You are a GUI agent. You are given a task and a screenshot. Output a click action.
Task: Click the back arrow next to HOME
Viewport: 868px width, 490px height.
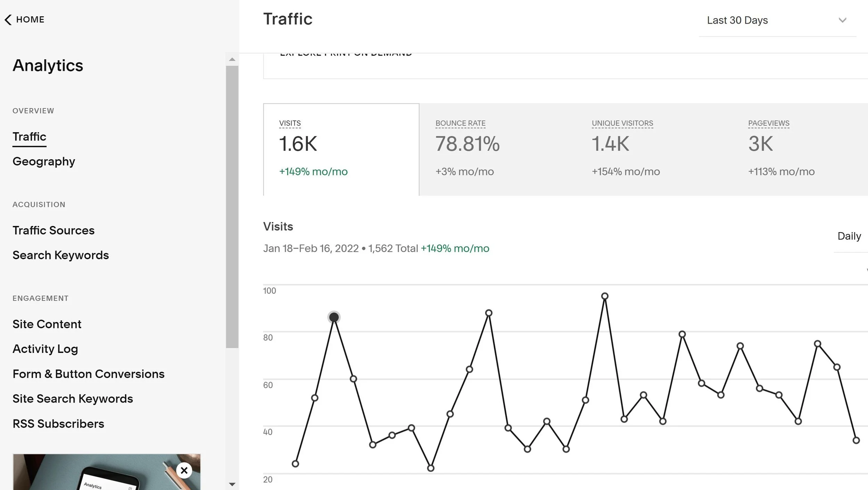[8, 20]
